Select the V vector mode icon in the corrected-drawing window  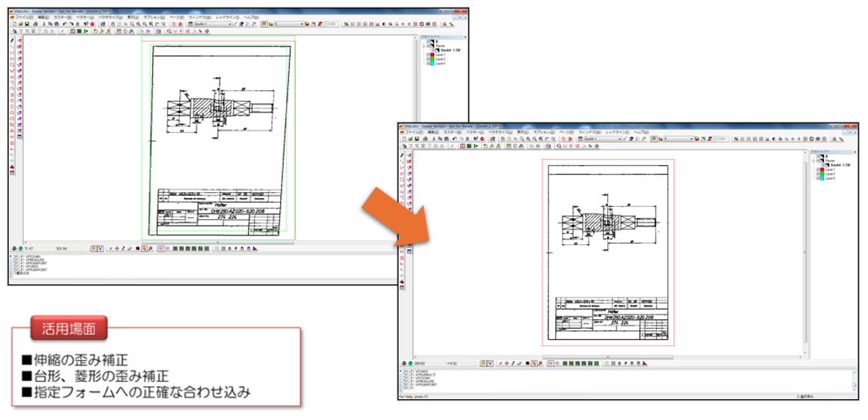490,363
